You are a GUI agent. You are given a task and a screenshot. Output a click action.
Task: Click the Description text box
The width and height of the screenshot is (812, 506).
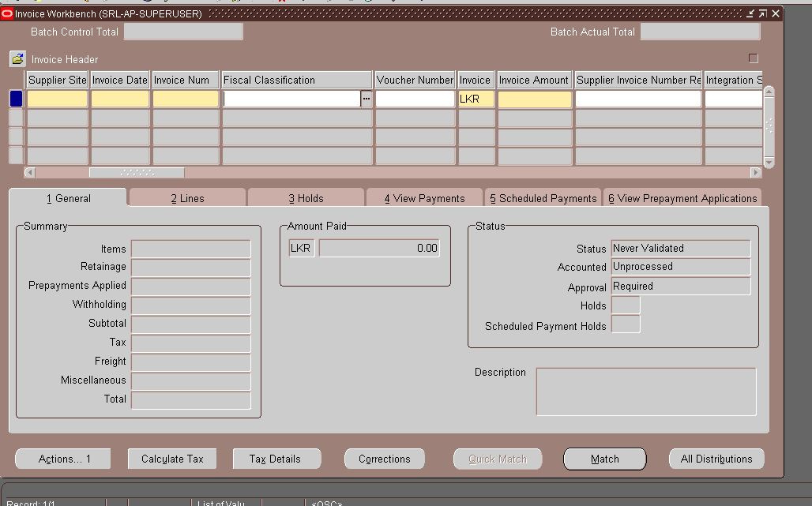(x=646, y=392)
